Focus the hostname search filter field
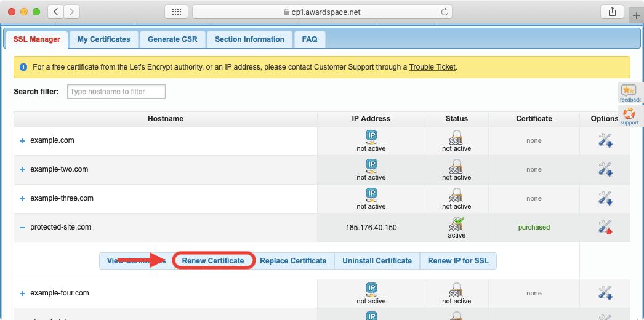This screenshot has height=320, width=644. pos(116,92)
